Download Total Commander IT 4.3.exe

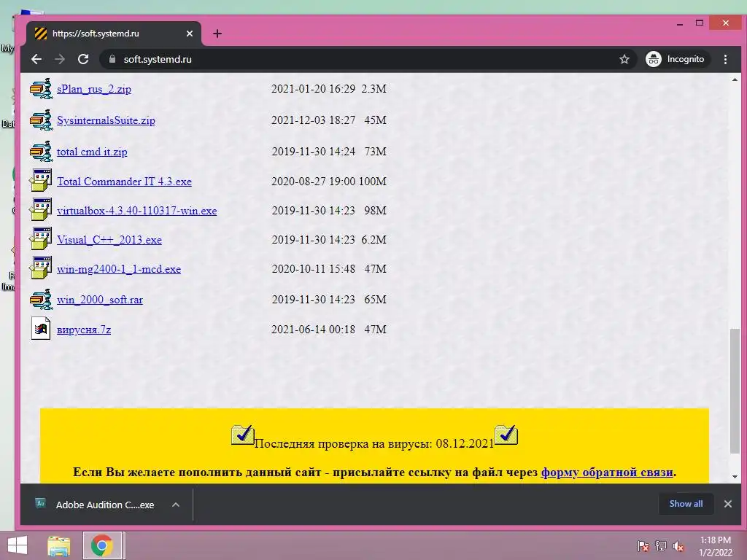click(x=124, y=182)
